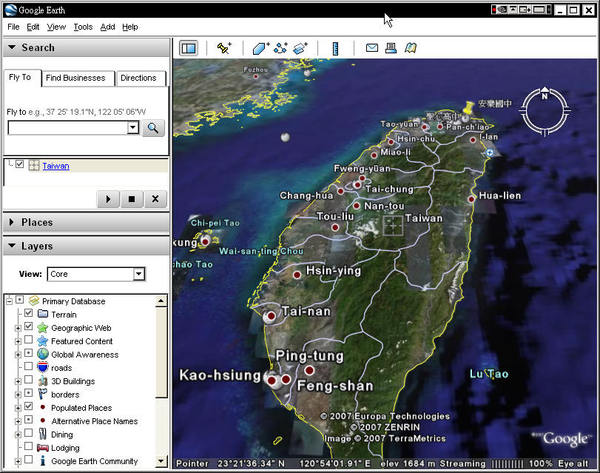Click the Terrain folder icon
This screenshot has height=473, width=600.
click(43, 314)
